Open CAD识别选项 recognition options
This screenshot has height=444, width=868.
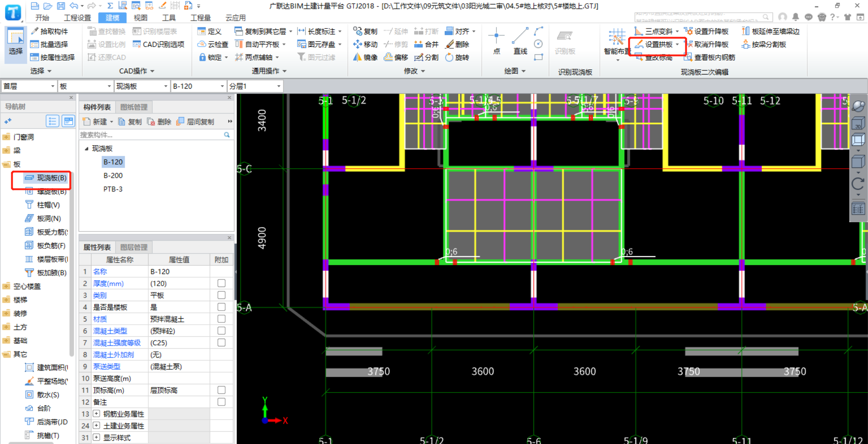(x=159, y=44)
